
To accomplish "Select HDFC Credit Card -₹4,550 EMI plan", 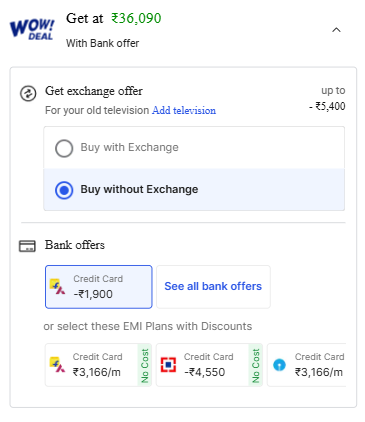I will tap(209, 365).
